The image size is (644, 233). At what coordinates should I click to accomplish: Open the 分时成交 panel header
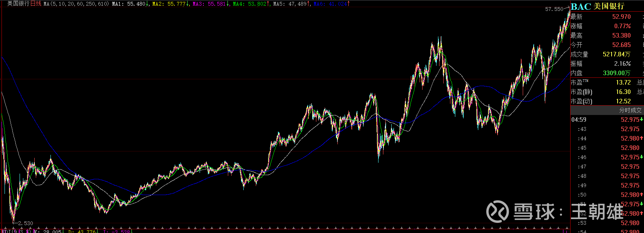click(607, 110)
